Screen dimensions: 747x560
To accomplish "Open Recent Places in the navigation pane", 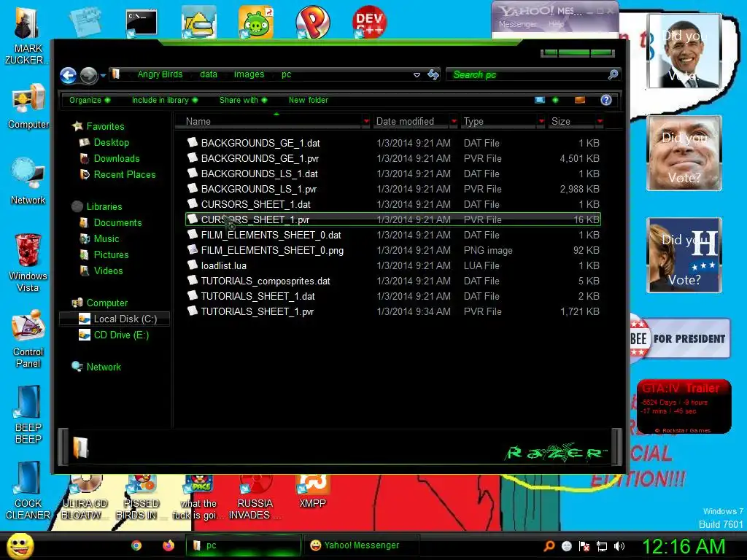I will [125, 175].
